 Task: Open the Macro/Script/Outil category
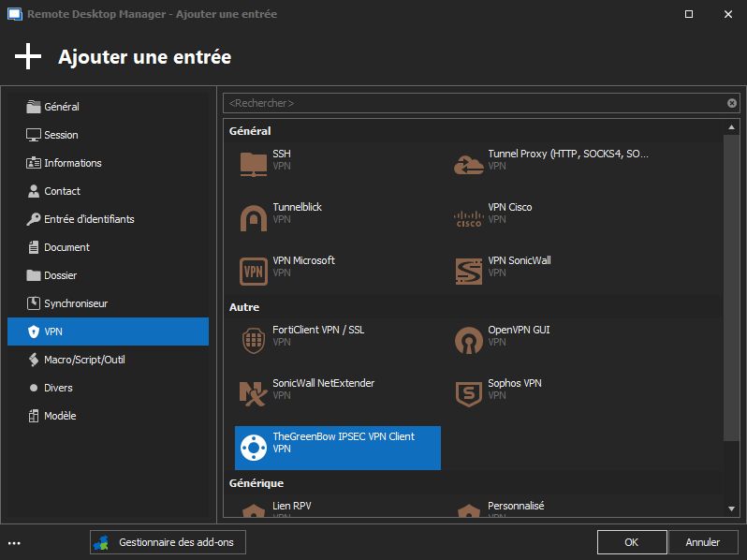(x=84, y=360)
